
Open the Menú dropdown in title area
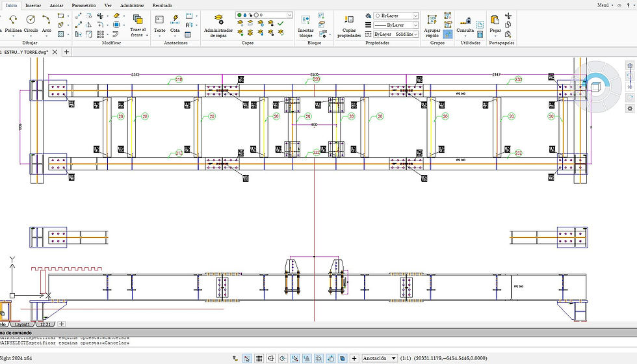[605, 5]
